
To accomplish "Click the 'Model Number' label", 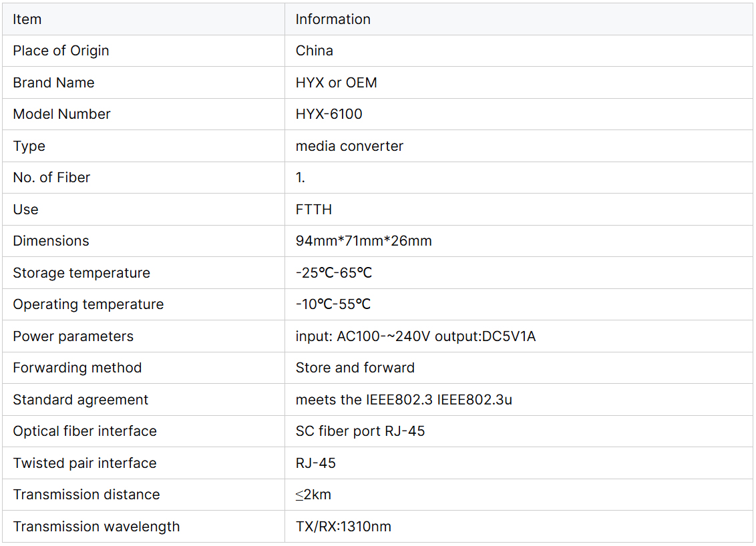I will pos(61,114).
